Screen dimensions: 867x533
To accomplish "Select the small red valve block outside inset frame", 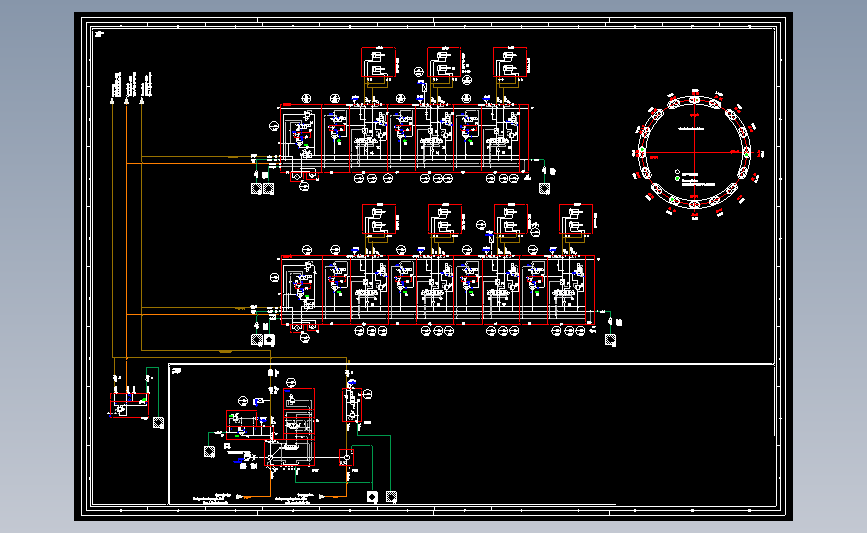I will coord(129,405).
